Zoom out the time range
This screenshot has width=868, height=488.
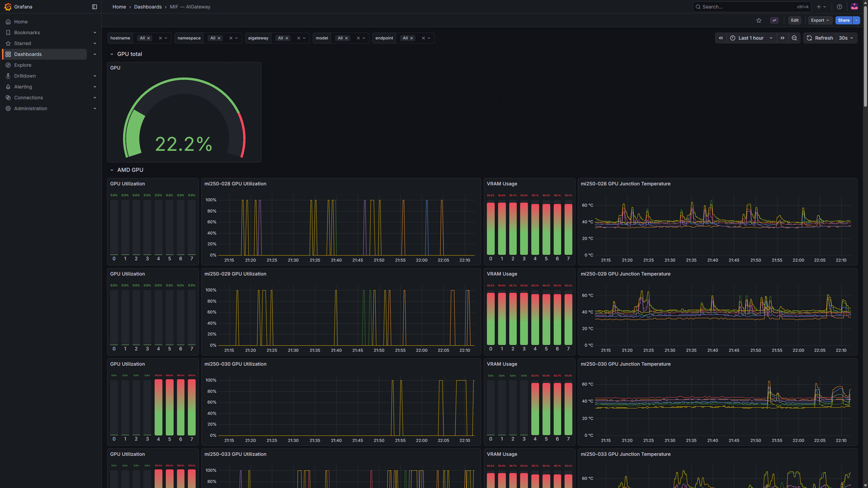pyautogui.click(x=794, y=38)
